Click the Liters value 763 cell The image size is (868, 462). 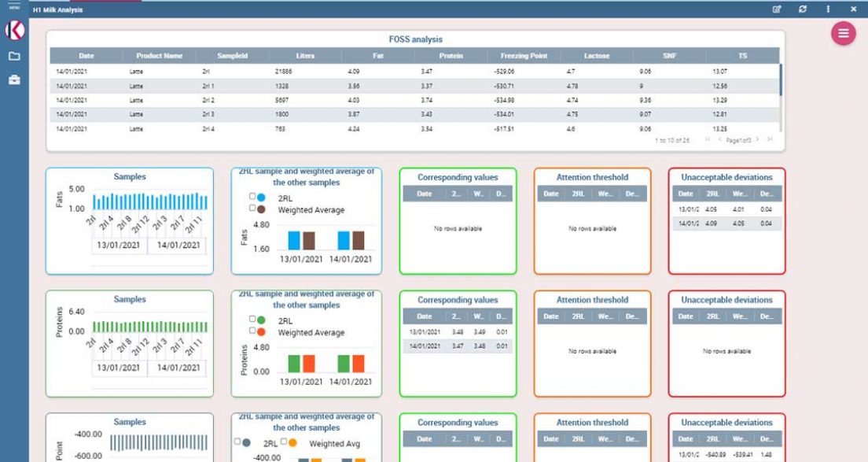click(x=280, y=129)
